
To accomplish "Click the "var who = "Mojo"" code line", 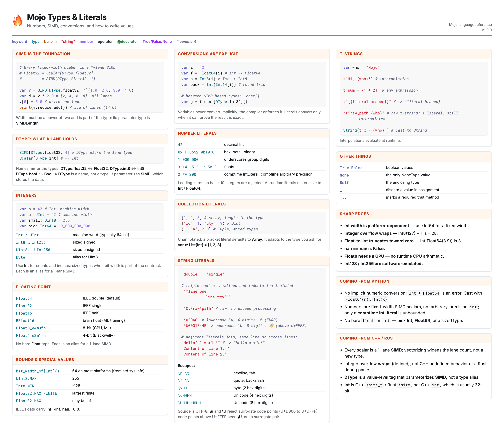I will pyautogui.click(x=361, y=68).
